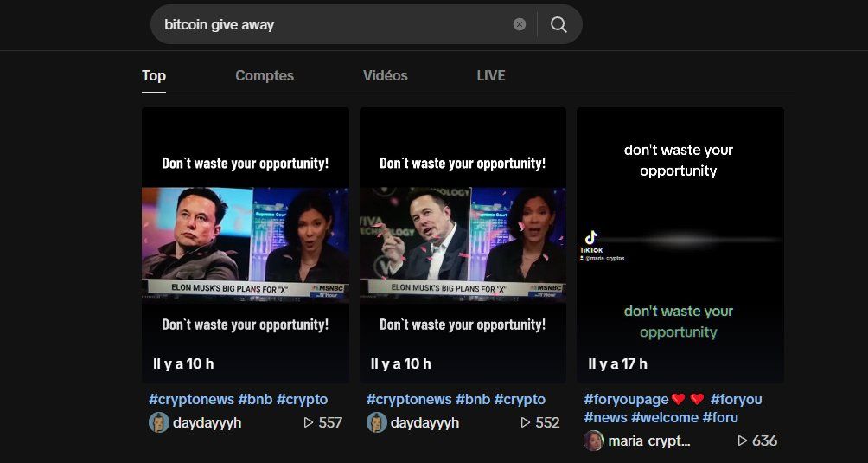The width and height of the screenshot is (868, 463).
Task: Open daydayyyh avatar on the 552-view video
Action: (x=376, y=422)
